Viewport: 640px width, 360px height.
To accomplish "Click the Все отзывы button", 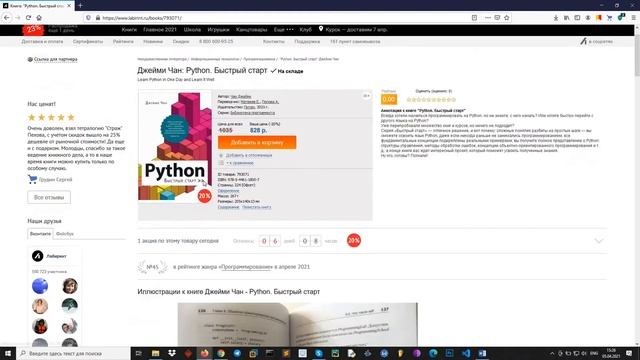I will click(x=49, y=197).
